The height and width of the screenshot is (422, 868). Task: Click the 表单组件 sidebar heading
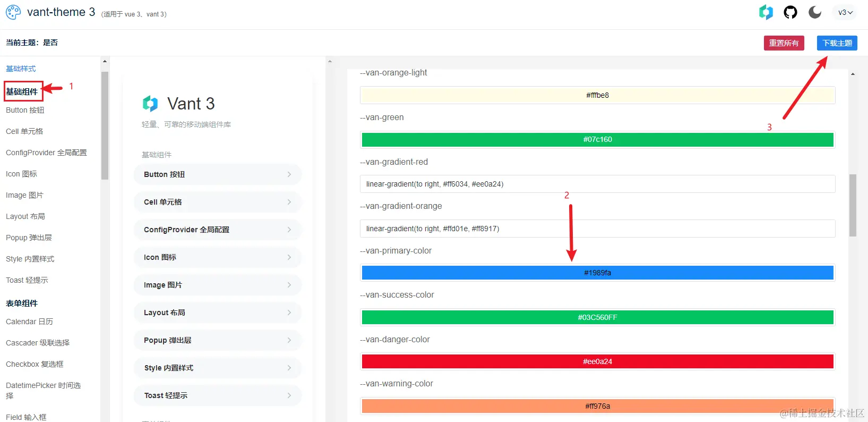(22, 303)
